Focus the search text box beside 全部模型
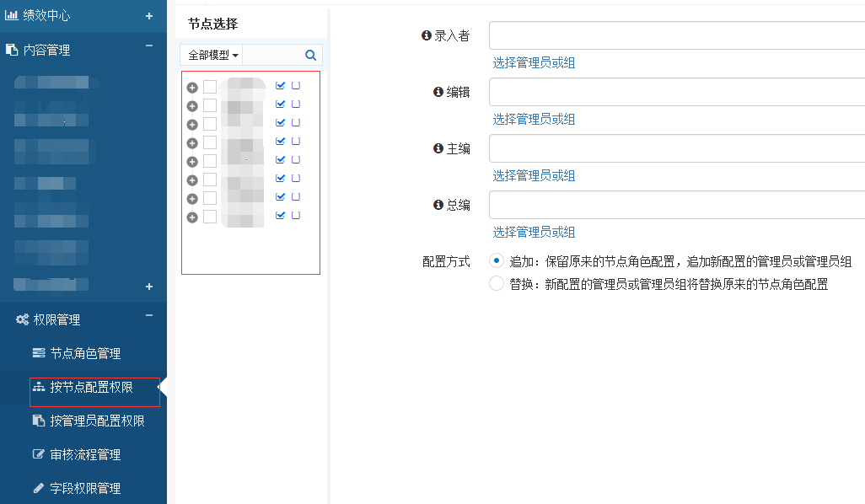Viewport: 865px width, 504px height. 272,55
